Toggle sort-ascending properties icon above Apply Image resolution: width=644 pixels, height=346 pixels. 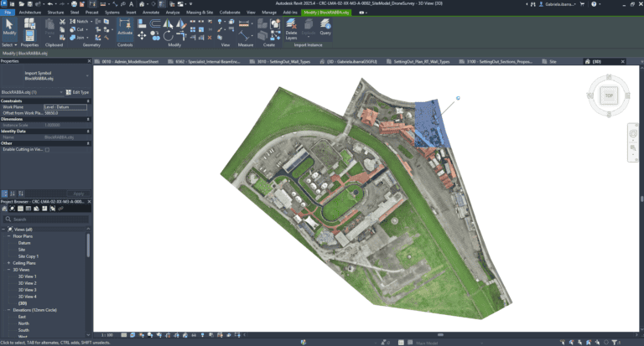[x=13, y=194]
